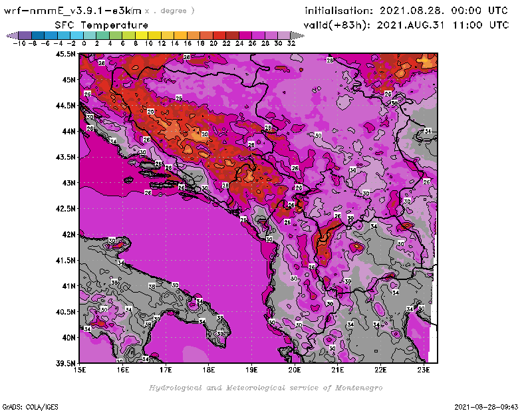Select the '18E' longitude label

[x=209, y=370]
